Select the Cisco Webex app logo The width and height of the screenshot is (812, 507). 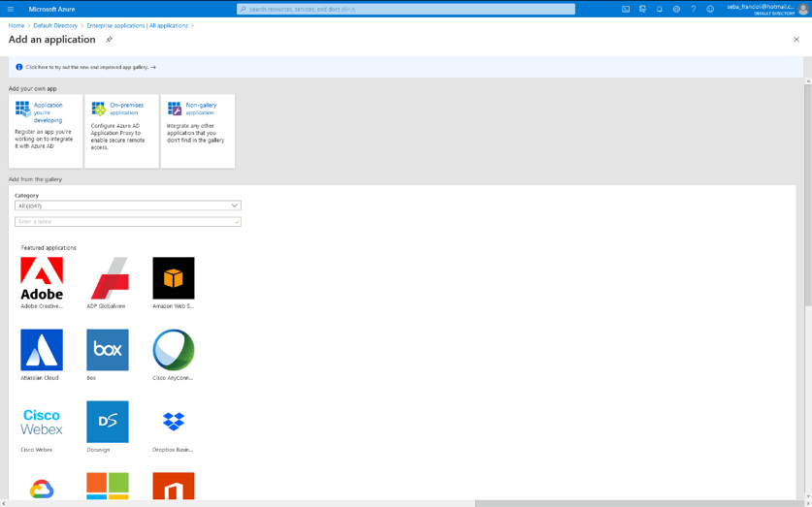pos(42,422)
